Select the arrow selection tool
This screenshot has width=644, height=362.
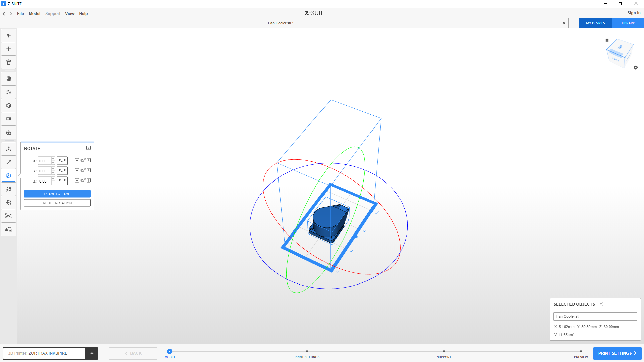click(9, 36)
